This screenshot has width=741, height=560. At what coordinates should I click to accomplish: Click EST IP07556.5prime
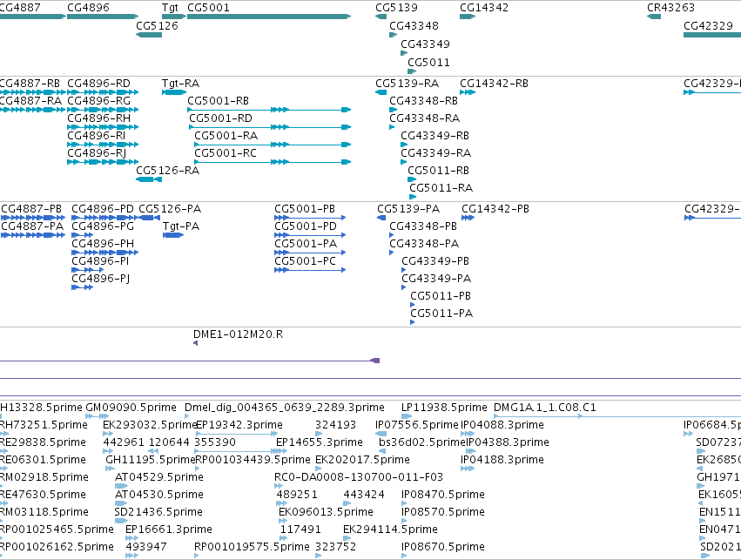[417, 425]
